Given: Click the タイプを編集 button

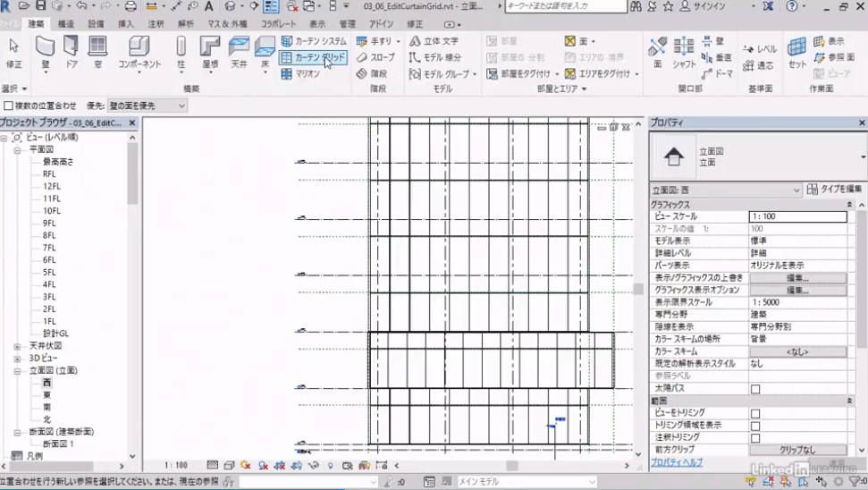Looking at the screenshot, I should pyautogui.click(x=835, y=190).
